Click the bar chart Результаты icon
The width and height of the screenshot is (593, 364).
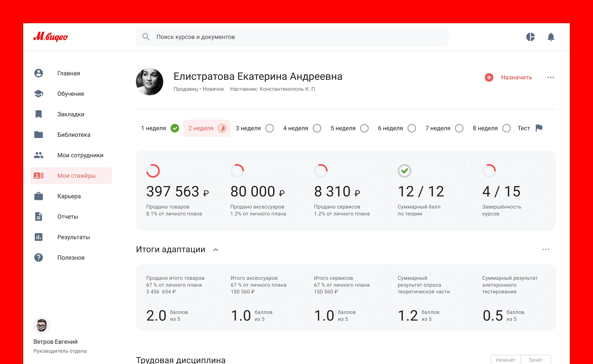39,237
